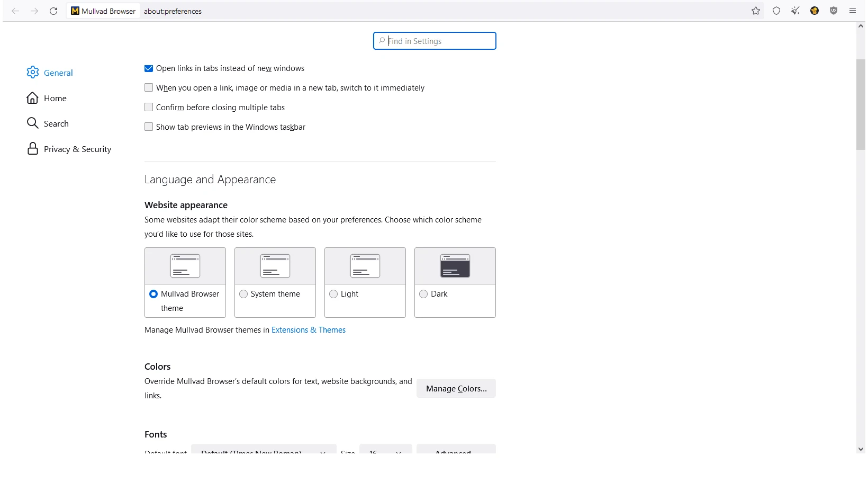Open the Privacy & Security category label
The image size is (868, 482).
pyautogui.click(x=78, y=149)
